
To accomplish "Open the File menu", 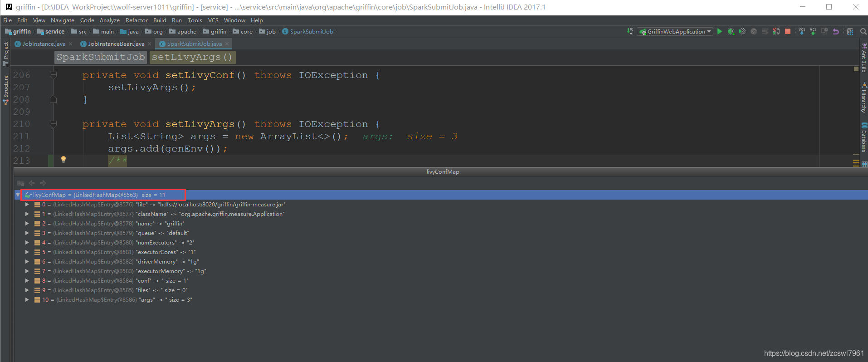I will 7,20.
